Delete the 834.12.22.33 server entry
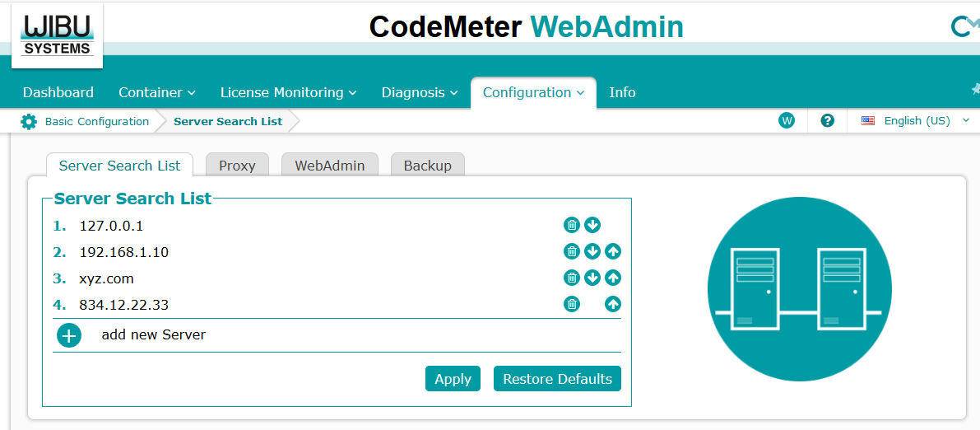 [572, 304]
